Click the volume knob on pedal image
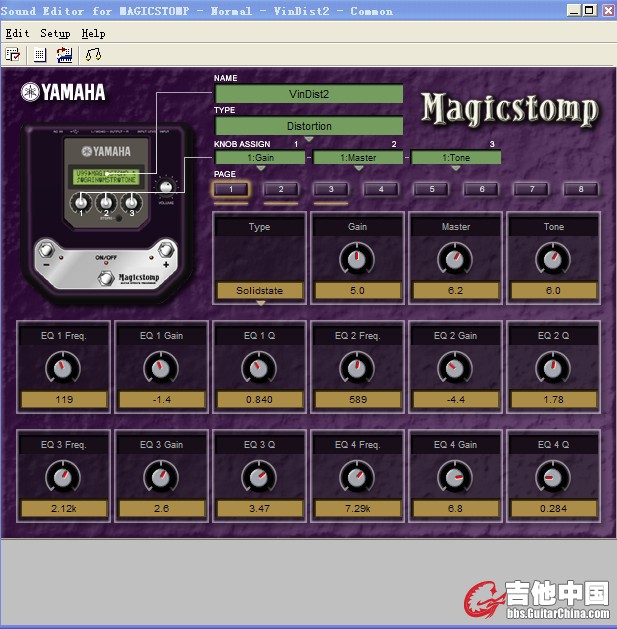 point(166,187)
